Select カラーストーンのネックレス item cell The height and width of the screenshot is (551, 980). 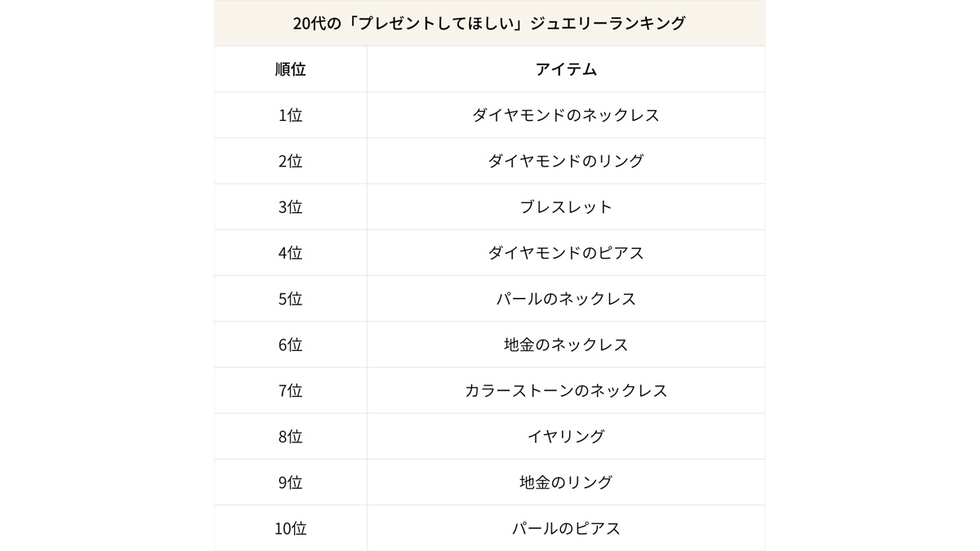click(566, 390)
